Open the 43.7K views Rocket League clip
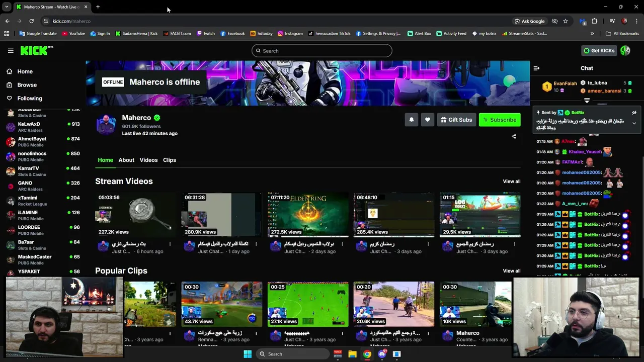644x362 pixels. 221,304
